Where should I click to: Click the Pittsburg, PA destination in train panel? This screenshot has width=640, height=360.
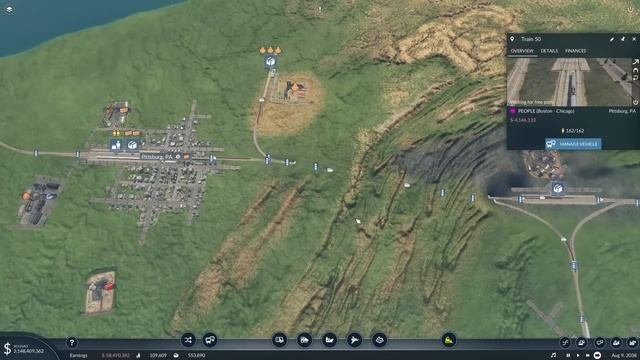622,111
